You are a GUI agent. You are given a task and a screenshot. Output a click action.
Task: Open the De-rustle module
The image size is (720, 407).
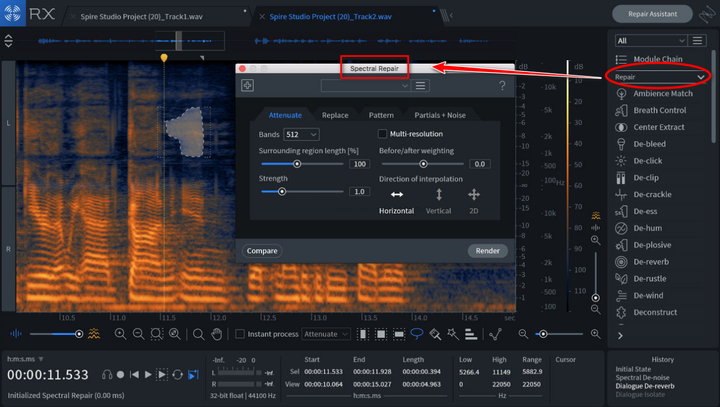[649, 279]
